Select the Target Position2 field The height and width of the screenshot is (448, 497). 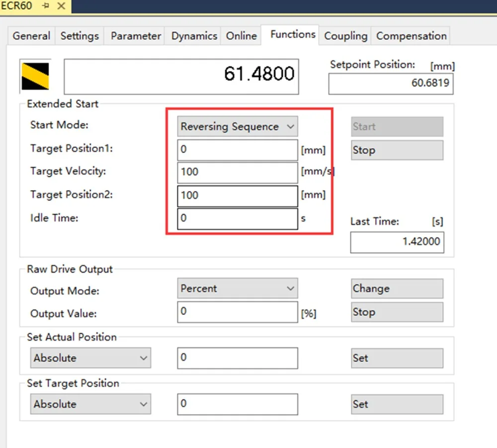pyautogui.click(x=238, y=196)
